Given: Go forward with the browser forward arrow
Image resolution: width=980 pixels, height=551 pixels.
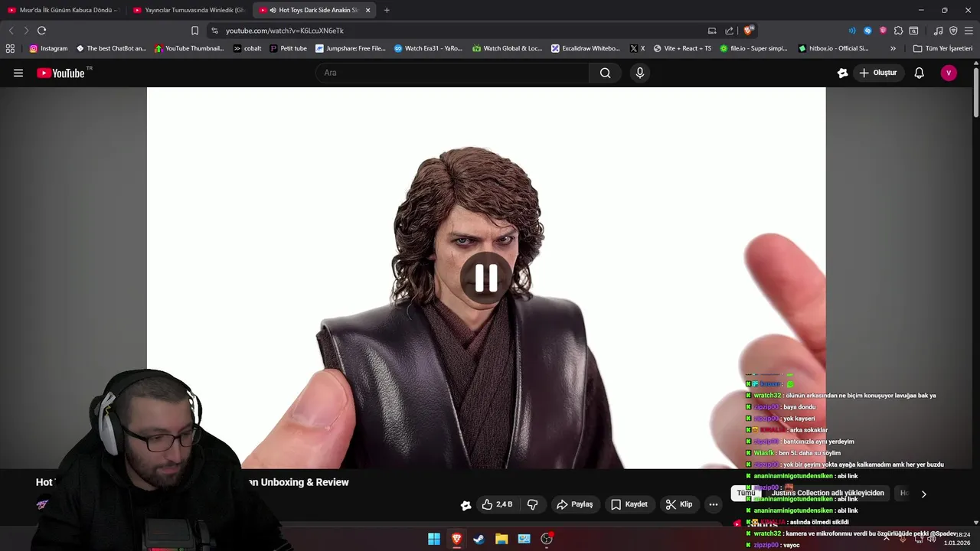Looking at the screenshot, I should click(26, 31).
